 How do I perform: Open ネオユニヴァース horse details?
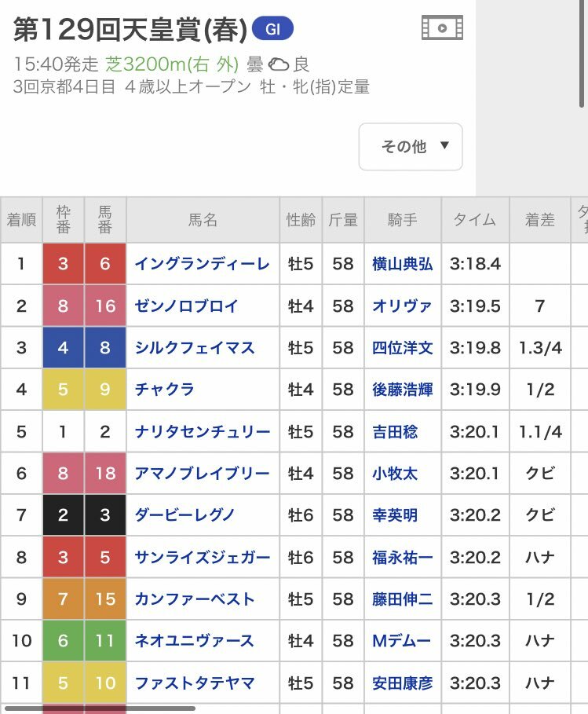click(195, 641)
